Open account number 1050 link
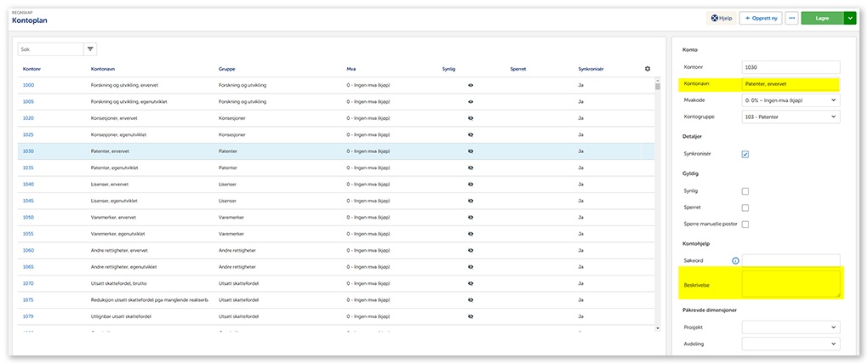The image size is (868, 364). [29, 217]
